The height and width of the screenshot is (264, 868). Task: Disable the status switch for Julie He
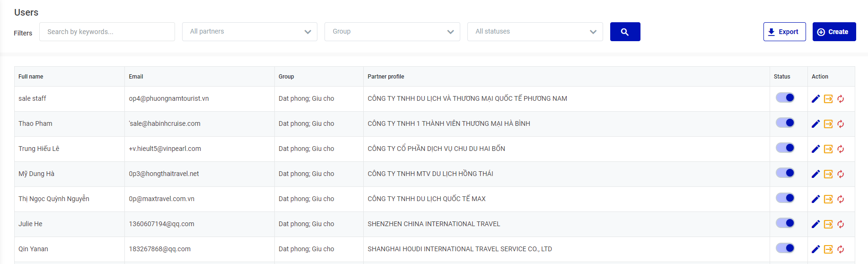tap(785, 223)
